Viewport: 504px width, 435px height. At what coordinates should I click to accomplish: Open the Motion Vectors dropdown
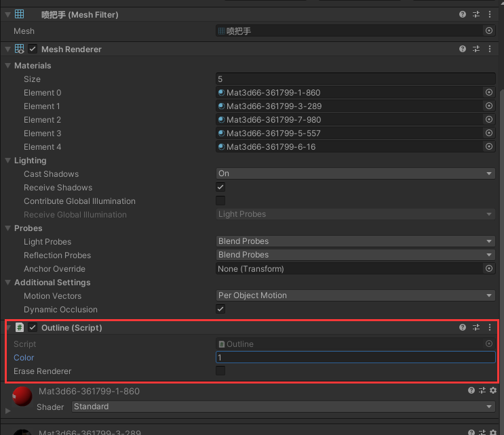[355, 295]
